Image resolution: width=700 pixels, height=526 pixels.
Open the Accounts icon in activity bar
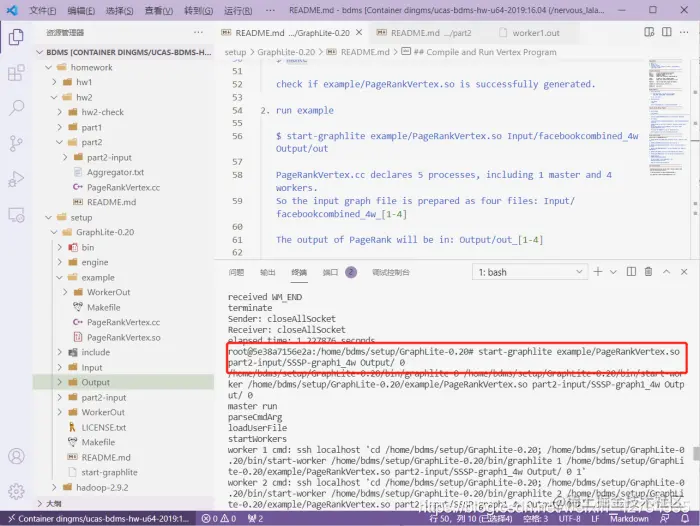coord(16,456)
